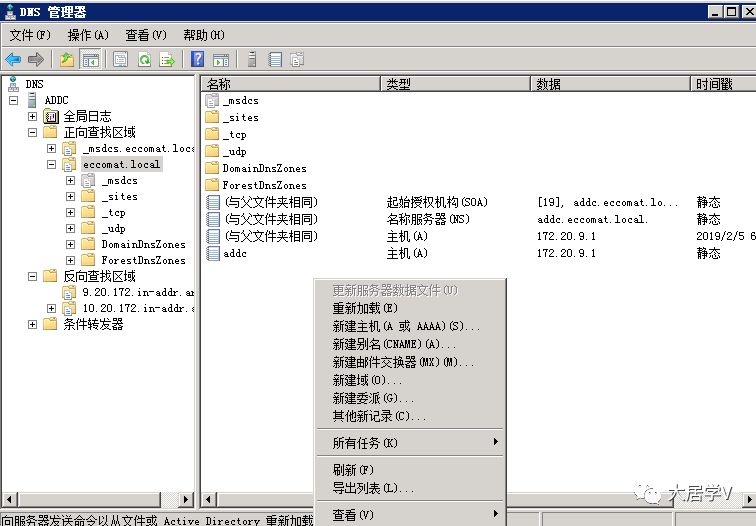This screenshot has width=756, height=526.
Task: Select the 9.20.172.in-addr.arpa reverse zone
Action: pyautogui.click(x=138, y=292)
